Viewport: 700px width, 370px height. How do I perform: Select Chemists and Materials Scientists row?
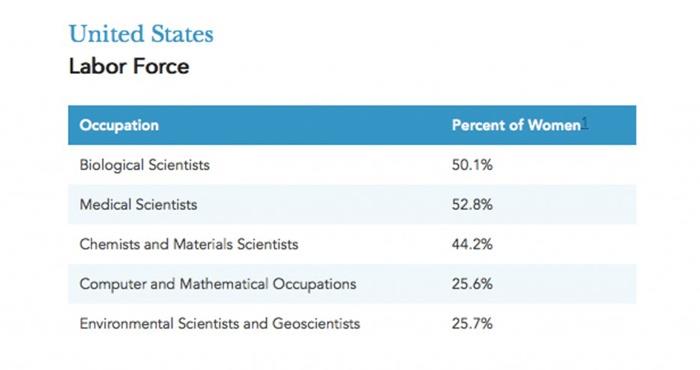click(352, 245)
